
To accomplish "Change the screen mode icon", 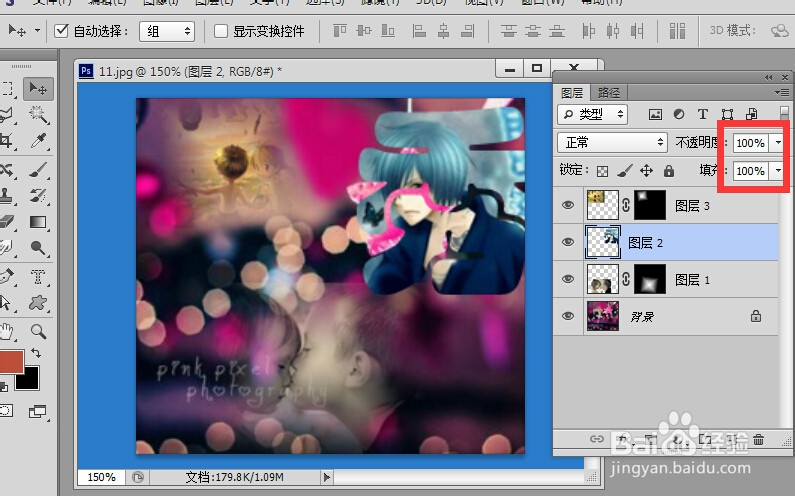I will pos(38,411).
